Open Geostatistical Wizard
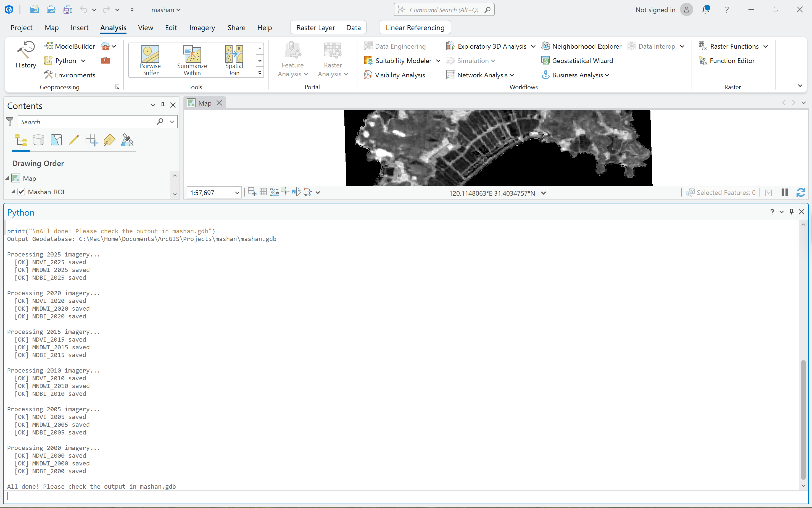Image resolution: width=812 pixels, height=508 pixels. pyautogui.click(x=577, y=61)
